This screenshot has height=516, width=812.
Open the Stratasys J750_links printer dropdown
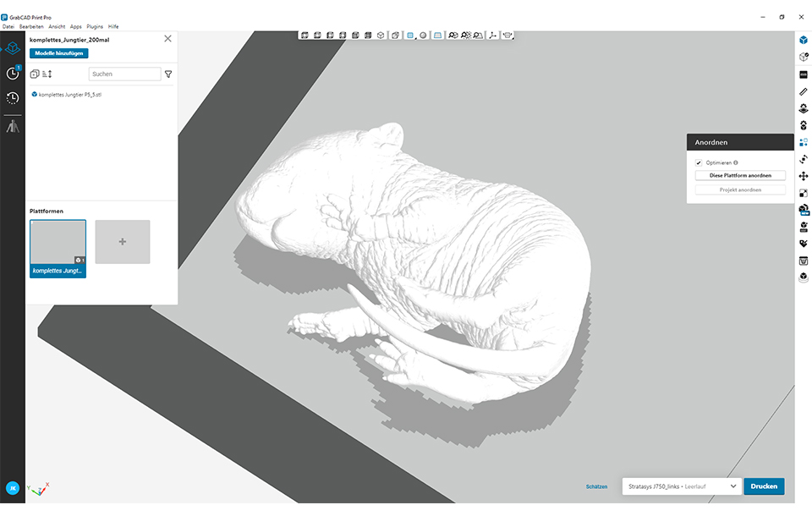tap(732, 486)
